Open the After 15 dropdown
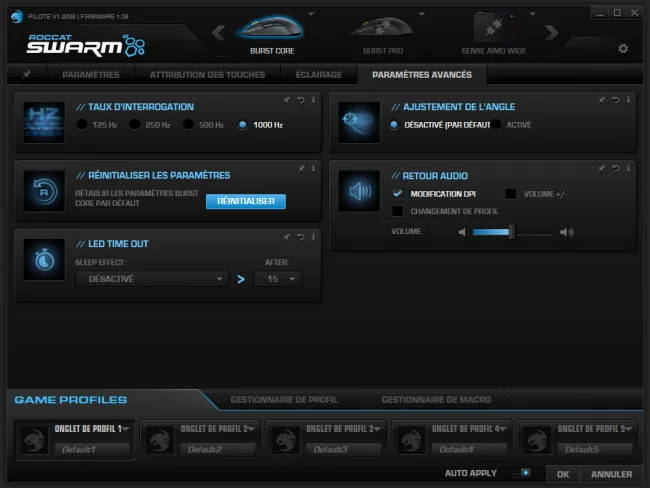650x488 pixels. click(x=277, y=279)
